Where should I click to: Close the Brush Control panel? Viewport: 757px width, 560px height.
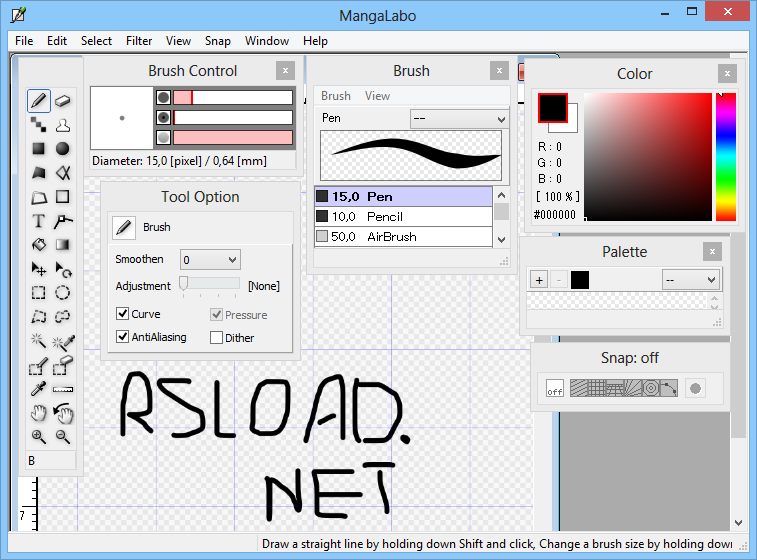coord(285,70)
